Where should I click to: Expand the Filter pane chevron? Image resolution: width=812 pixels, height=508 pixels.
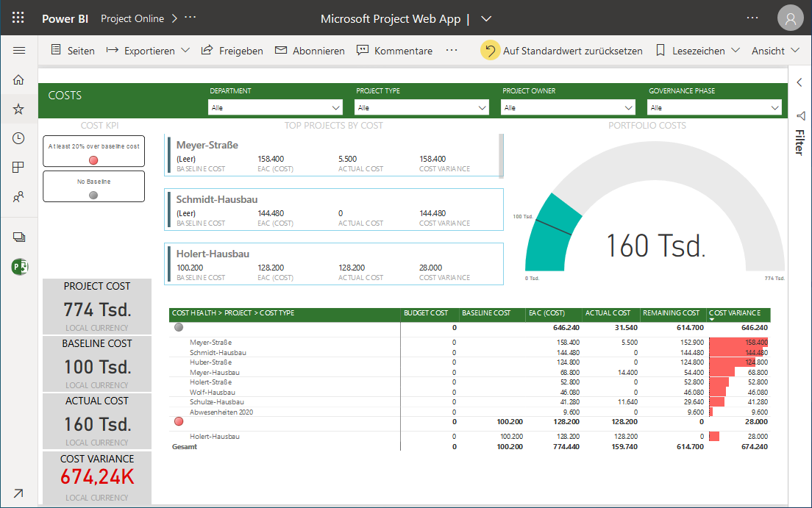pos(799,82)
